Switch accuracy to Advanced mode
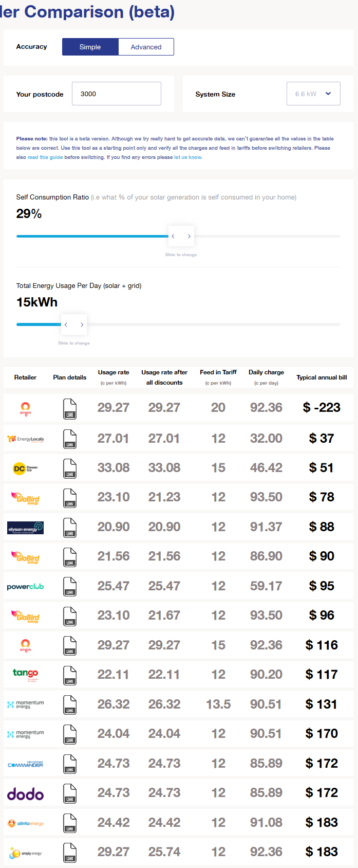This screenshot has width=358, height=868. [x=146, y=47]
